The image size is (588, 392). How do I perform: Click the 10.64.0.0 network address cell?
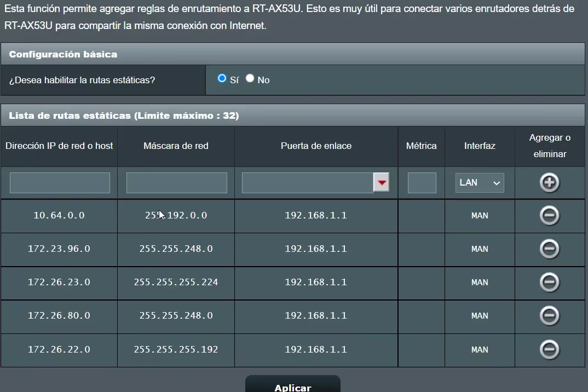tap(59, 215)
